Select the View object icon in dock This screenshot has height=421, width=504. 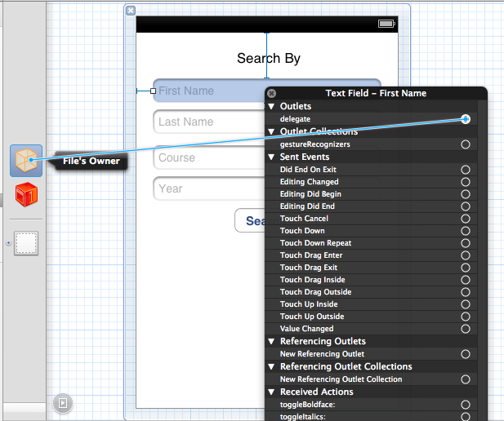26,243
